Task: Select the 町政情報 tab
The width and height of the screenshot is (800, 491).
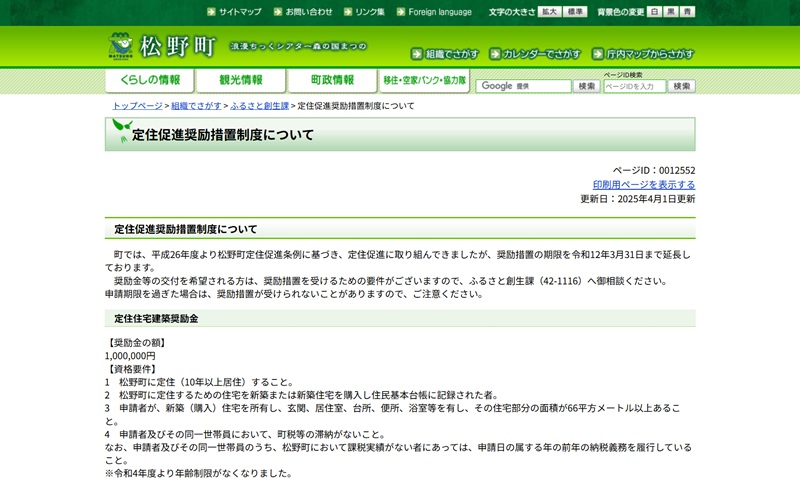Action: [332, 81]
